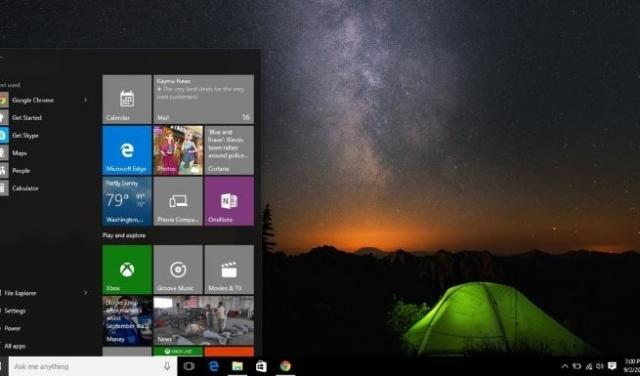Click the Task View taskbar button
640x376 pixels.
tap(189, 366)
